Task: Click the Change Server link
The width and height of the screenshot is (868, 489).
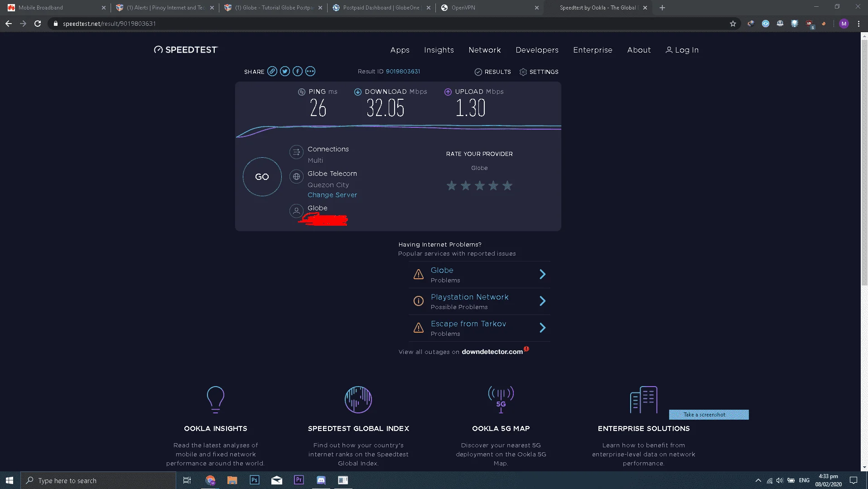Action: pyautogui.click(x=332, y=195)
